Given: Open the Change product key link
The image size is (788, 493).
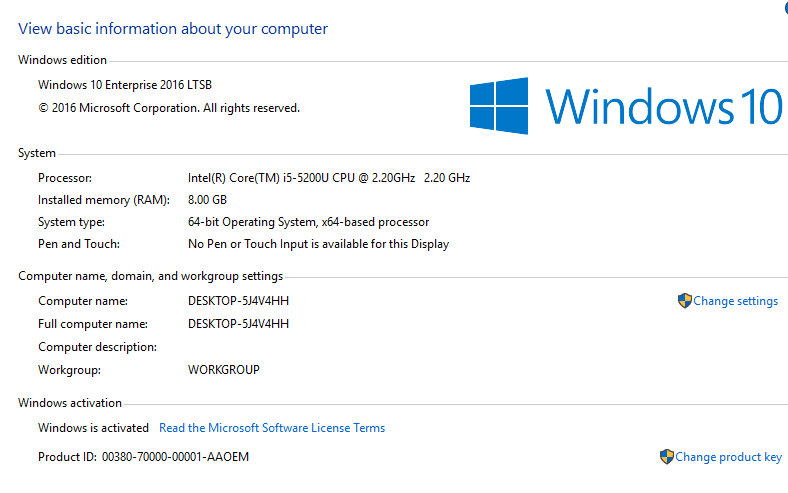Looking at the screenshot, I should tap(728, 457).
